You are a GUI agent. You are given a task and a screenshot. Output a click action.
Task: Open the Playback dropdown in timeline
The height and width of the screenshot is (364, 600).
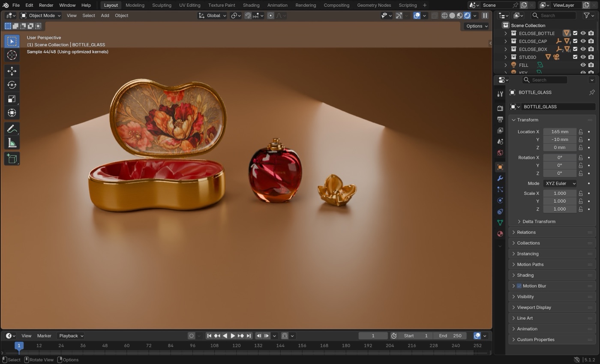tap(71, 336)
